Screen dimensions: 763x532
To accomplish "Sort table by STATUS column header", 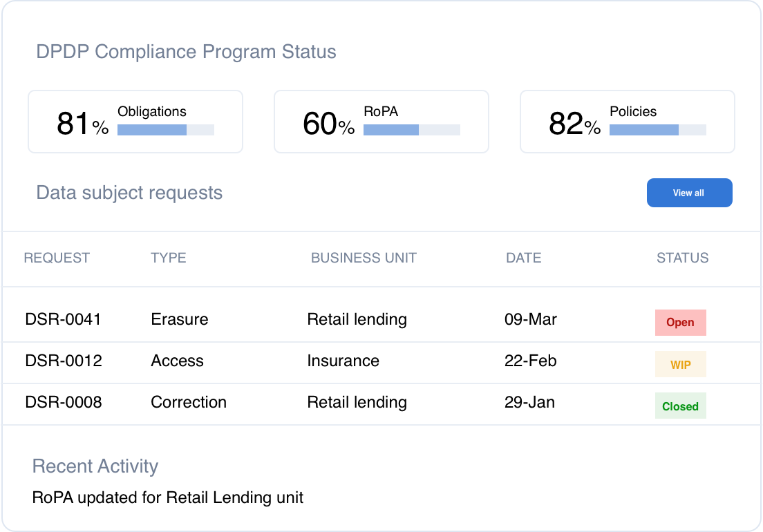I will [x=682, y=258].
